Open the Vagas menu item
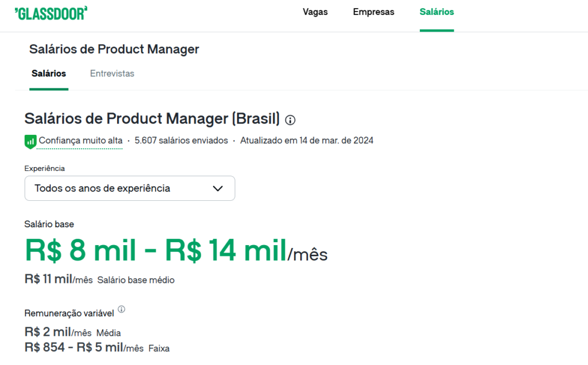Viewport: 588px width, 365px height. [x=315, y=11]
